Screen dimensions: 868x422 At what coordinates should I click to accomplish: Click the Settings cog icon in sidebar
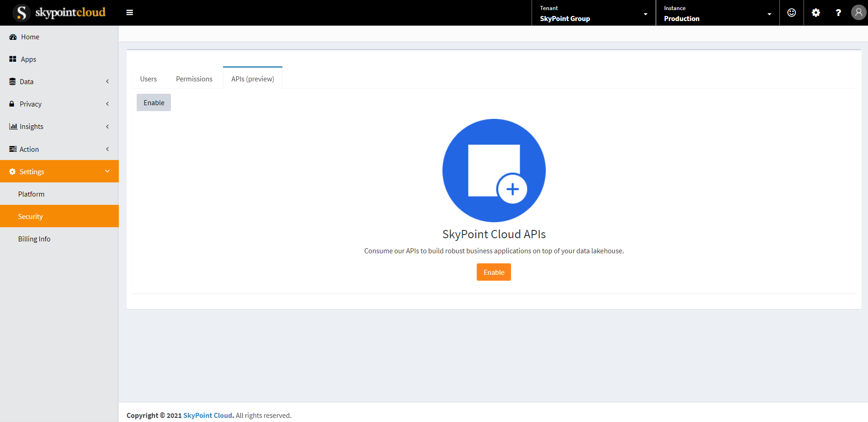(x=12, y=171)
